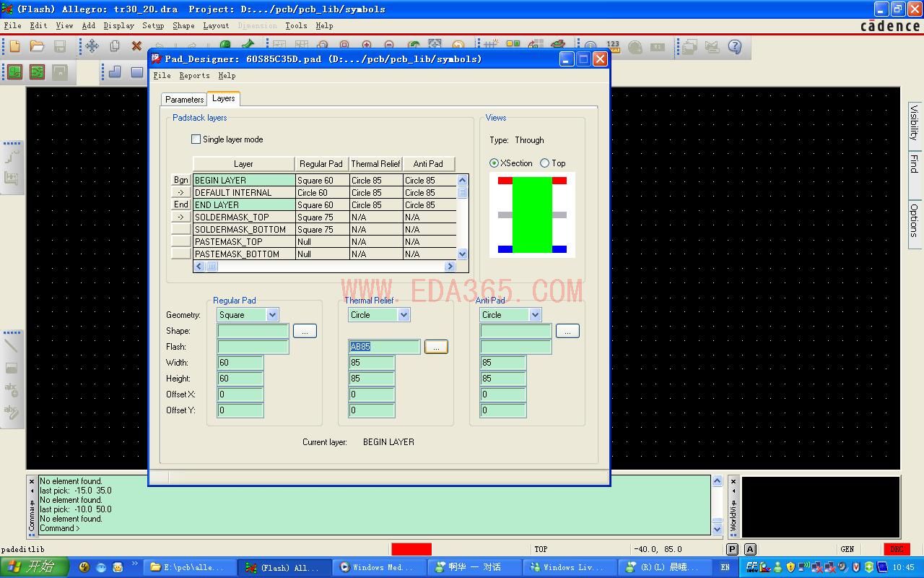Image resolution: width=924 pixels, height=578 pixels.
Task: Click the Regular Pad Width input field
Action: point(240,363)
